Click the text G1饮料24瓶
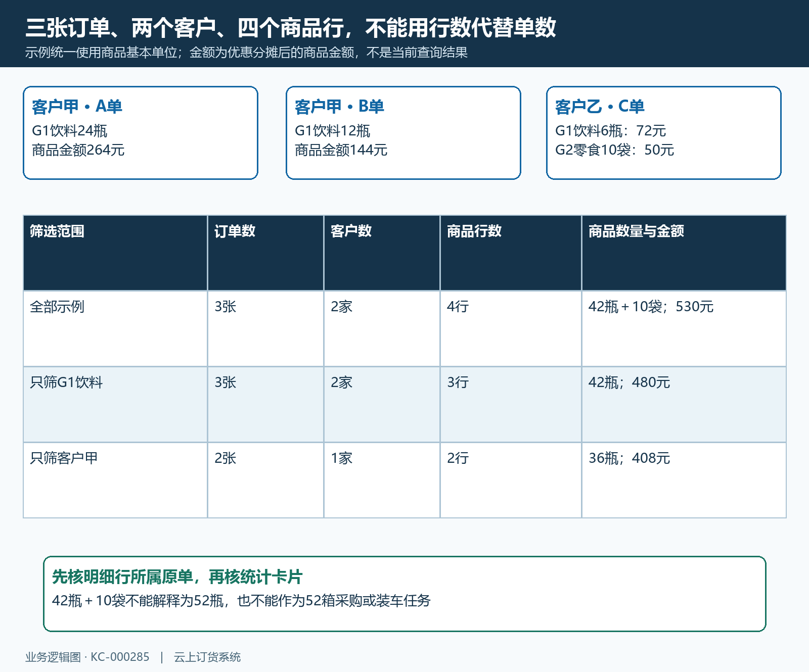The image size is (809, 672). (x=70, y=131)
